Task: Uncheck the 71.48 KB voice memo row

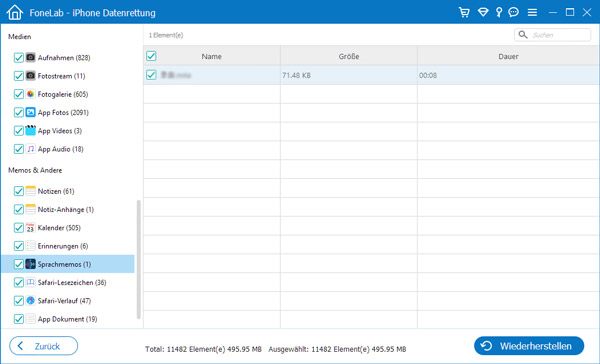Action: coord(151,75)
